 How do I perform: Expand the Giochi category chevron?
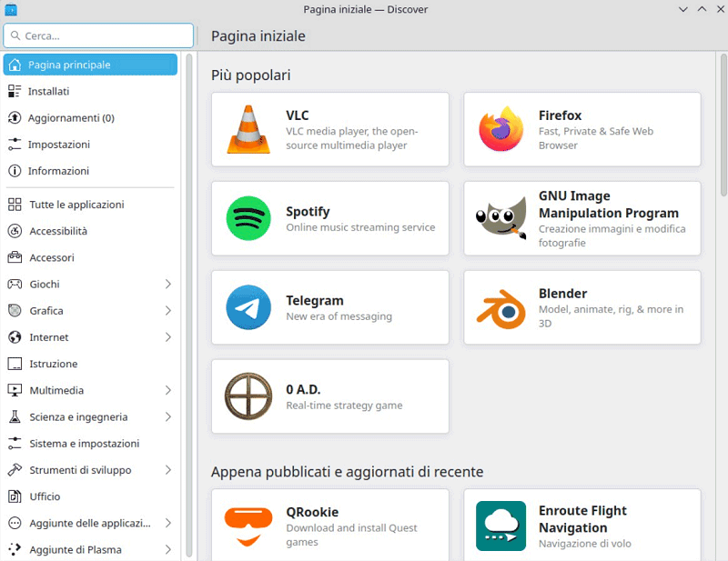[x=168, y=284]
